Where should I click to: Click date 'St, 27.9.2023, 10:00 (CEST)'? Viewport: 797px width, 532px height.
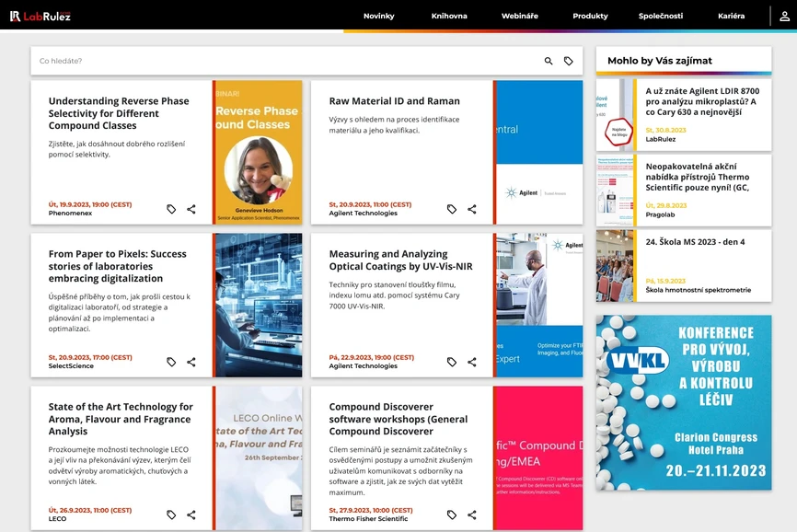click(371, 510)
